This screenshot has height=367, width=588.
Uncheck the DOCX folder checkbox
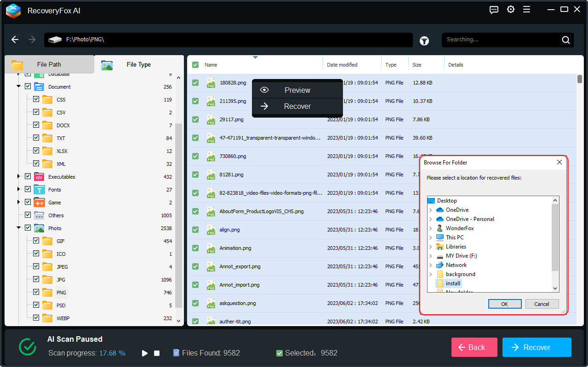(x=36, y=125)
